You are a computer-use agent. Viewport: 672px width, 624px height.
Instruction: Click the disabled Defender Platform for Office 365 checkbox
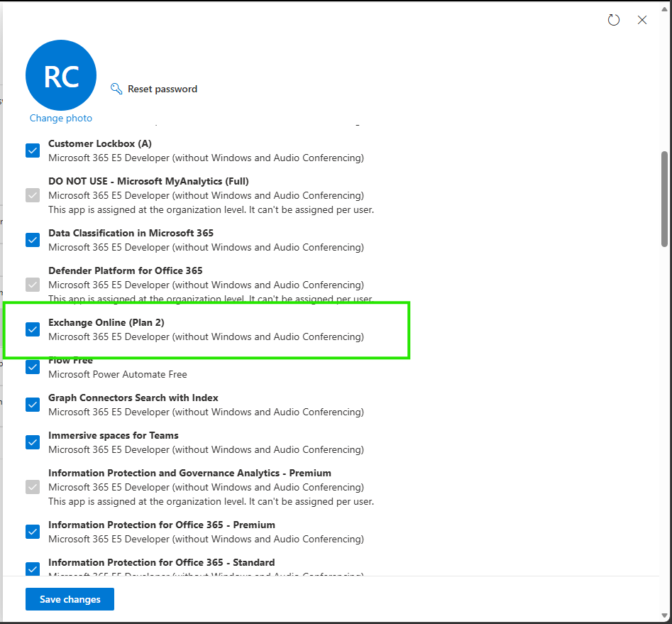(33, 285)
